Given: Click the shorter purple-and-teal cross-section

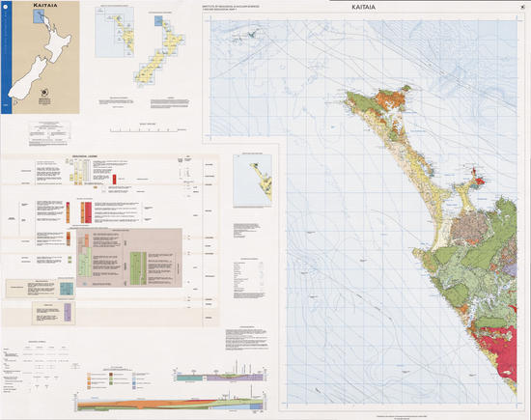Looking at the screenshot, I should pos(220,378).
